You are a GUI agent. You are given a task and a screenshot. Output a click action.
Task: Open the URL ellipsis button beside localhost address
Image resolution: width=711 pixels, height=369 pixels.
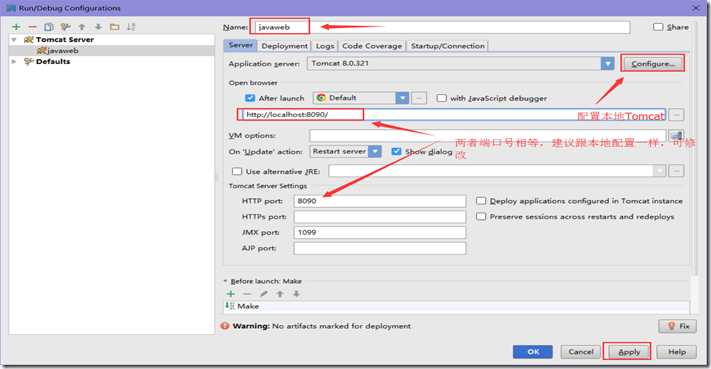(x=677, y=115)
